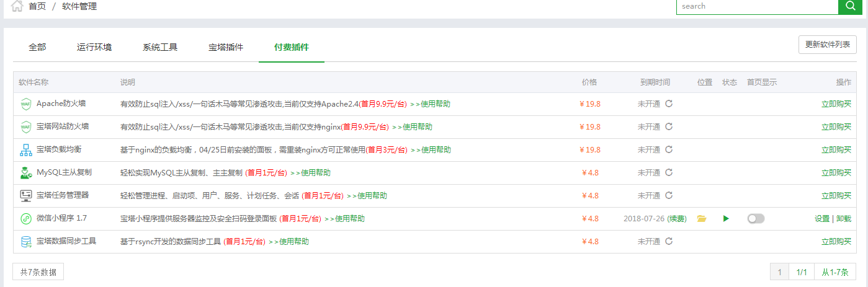Click 立即购买 for MySQL主从复制

[836, 172]
